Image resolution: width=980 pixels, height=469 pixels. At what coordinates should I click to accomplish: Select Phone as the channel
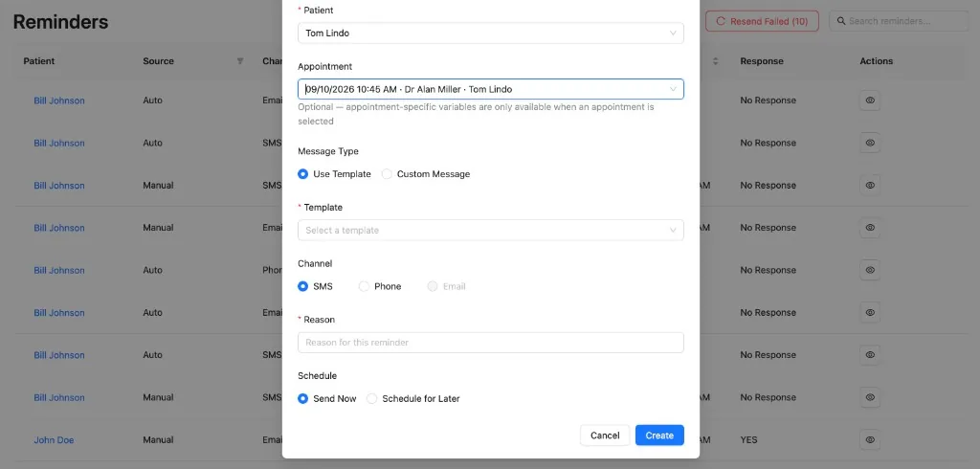(364, 286)
